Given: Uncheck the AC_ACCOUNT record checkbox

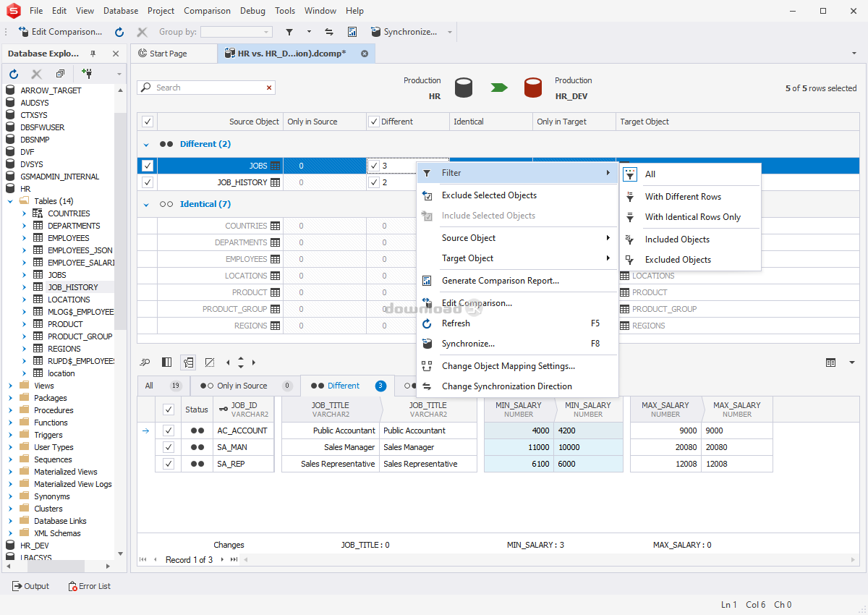Looking at the screenshot, I should (x=169, y=430).
